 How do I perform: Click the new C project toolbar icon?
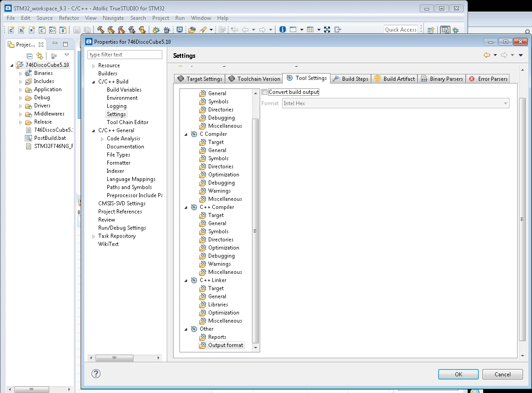42,30
